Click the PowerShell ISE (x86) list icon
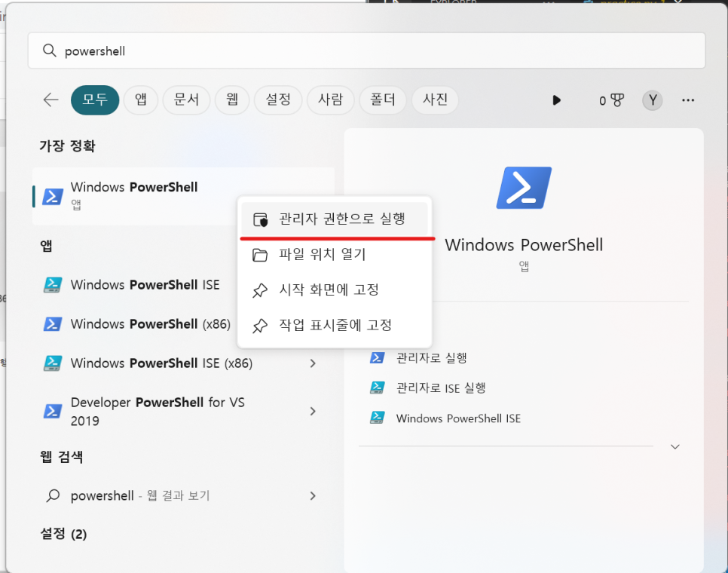The height and width of the screenshot is (573, 728). coord(53,363)
